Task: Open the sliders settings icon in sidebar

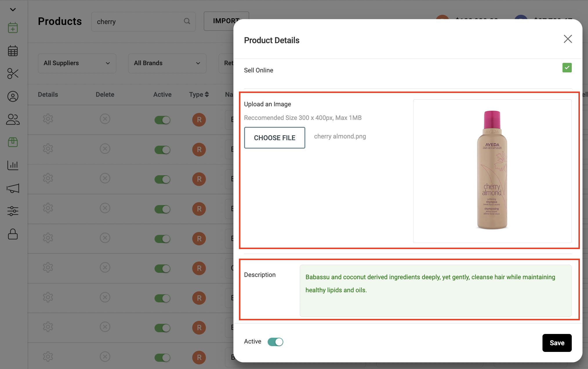Action: (x=13, y=211)
